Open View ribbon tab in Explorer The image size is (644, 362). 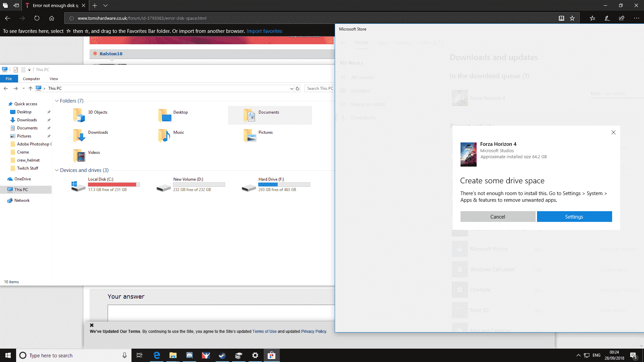point(54,79)
